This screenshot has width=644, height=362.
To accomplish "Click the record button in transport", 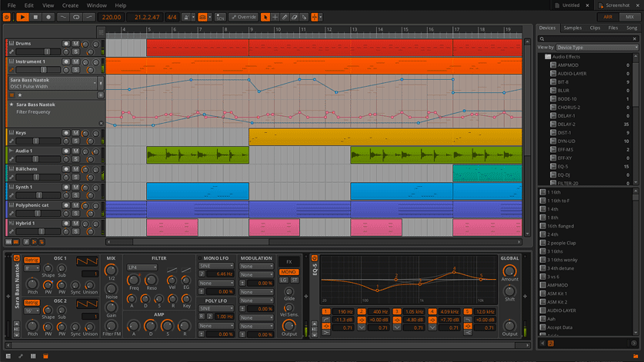I will [48, 17].
